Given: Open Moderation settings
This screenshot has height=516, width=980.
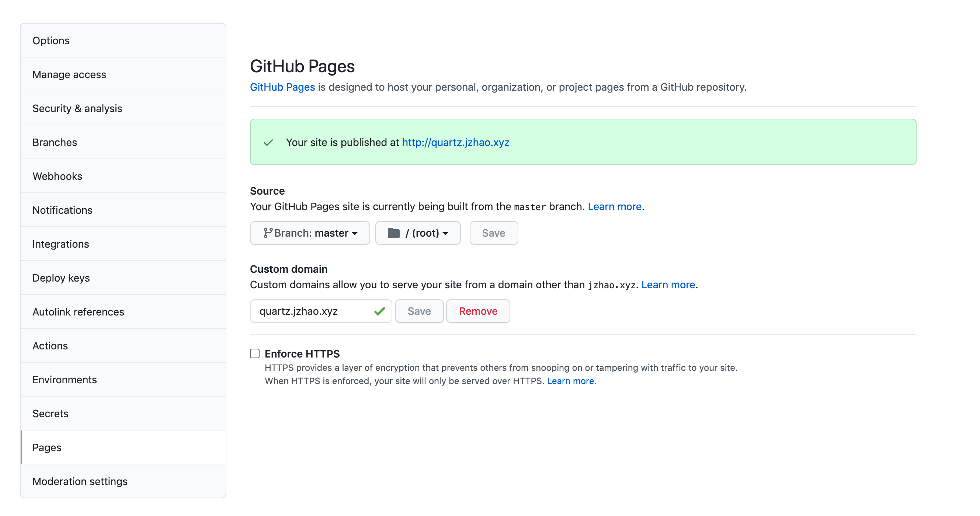Looking at the screenshot, I should (80, 481).
